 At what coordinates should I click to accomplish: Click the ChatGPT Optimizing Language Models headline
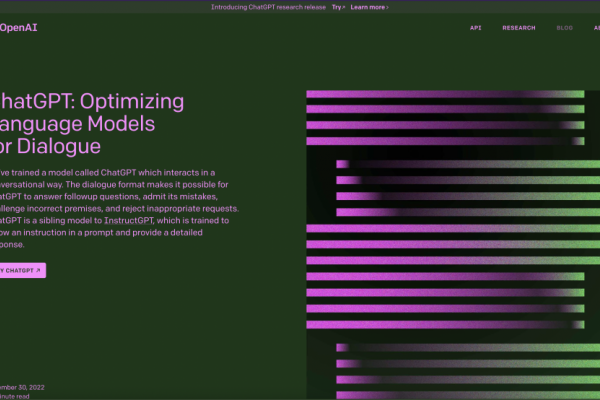pos(92,124)
